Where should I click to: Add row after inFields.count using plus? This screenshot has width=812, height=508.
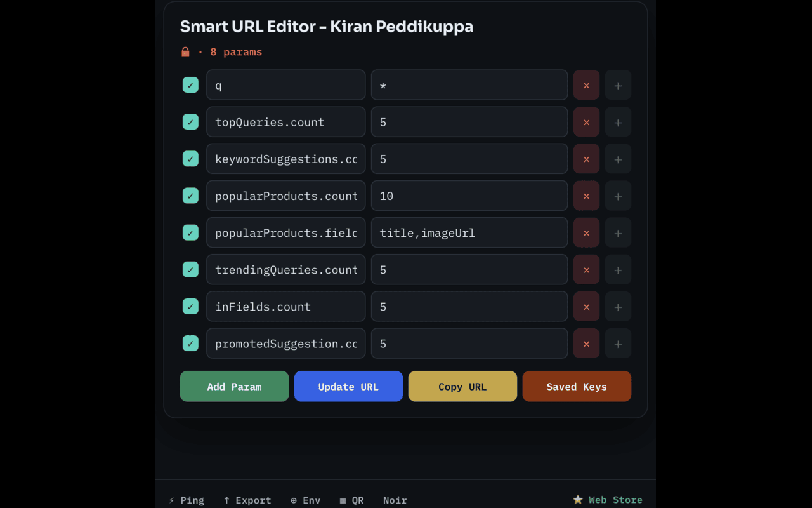click(x=618, y=307)
